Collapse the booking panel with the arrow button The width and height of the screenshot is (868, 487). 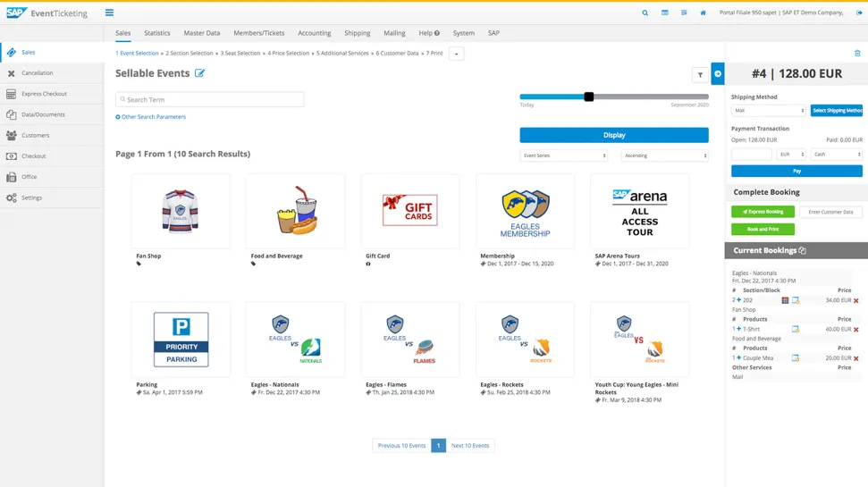pyautogui.click(x=718, y=73)
